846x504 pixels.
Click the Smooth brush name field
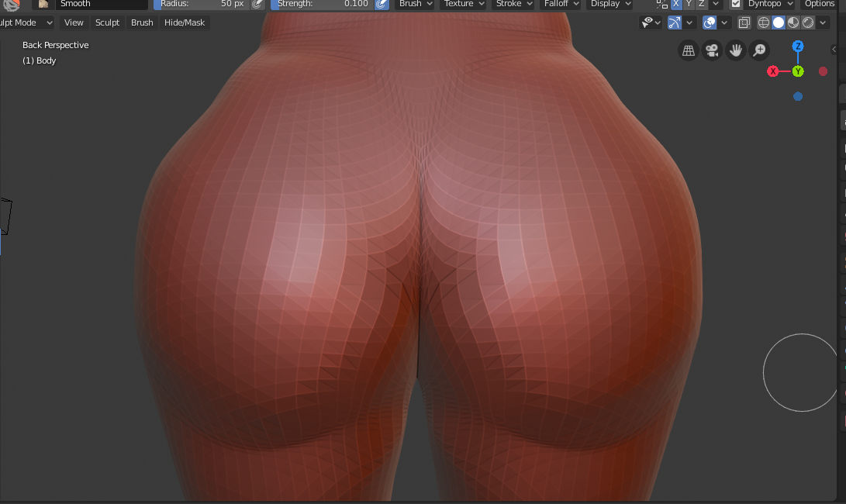coord(101,4)
